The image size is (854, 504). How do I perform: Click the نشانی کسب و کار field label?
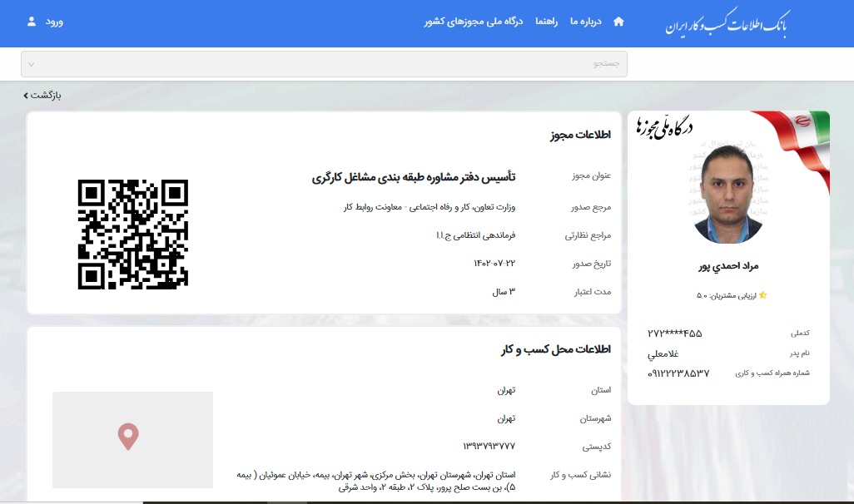(580, 475)
